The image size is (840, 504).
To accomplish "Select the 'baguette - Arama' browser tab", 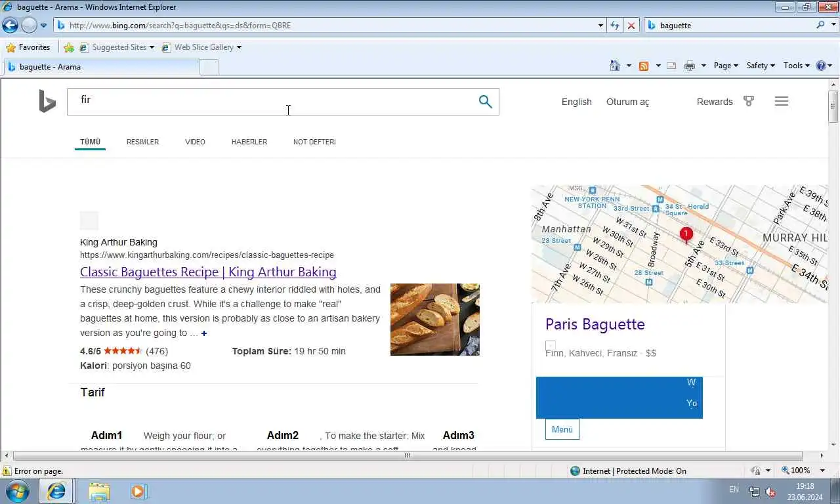I will click(101, 67).
